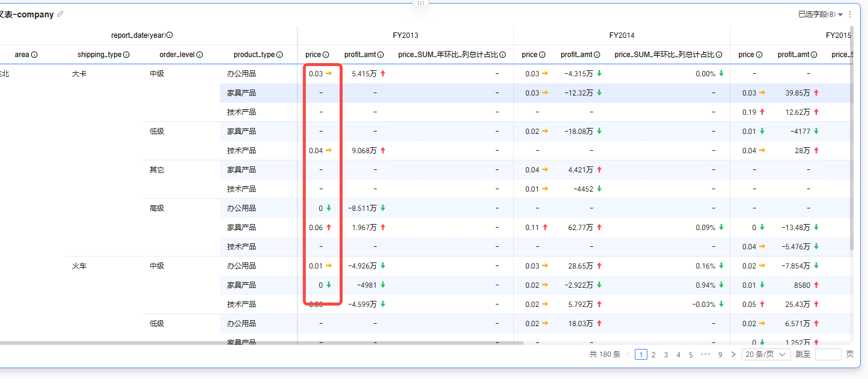Image resolution: width=868 pixels, height=379 pixels.
Task: Click the info icon beside product_type header
Action: pos(280,55)
